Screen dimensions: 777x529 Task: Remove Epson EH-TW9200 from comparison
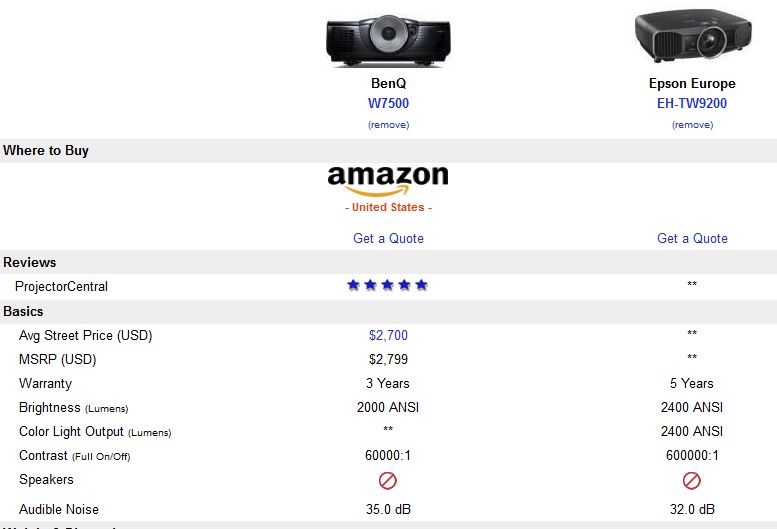coord(692,125)
